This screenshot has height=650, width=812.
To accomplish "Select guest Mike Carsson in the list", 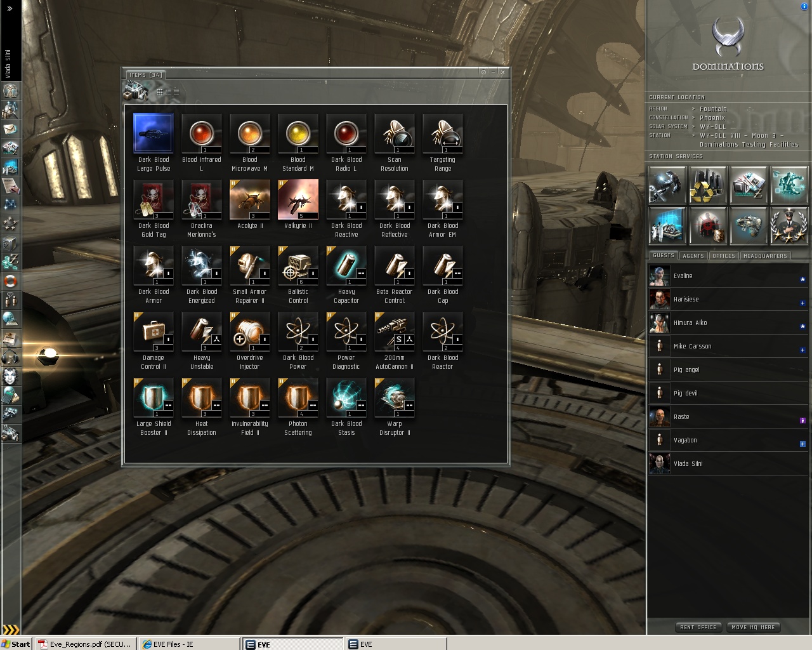I will coord(728,346).
